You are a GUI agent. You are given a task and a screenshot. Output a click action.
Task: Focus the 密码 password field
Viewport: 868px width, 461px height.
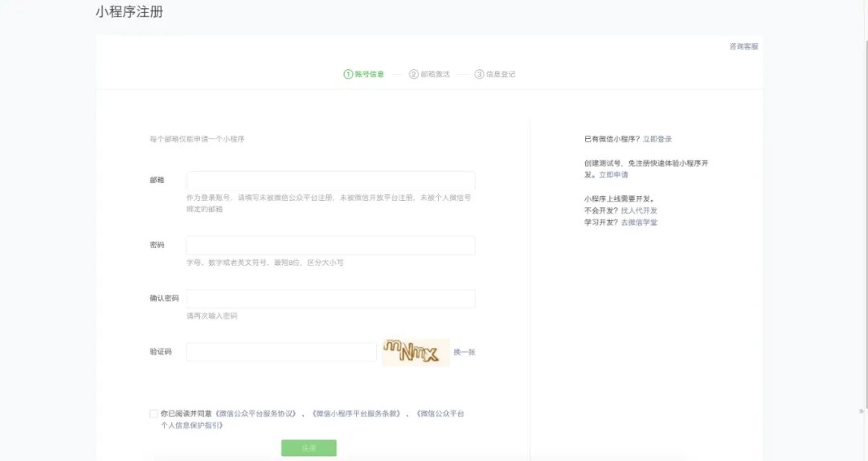tap(330, 245)
